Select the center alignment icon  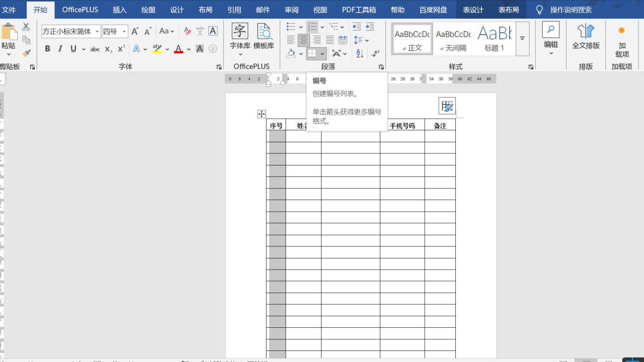(x=303, y=40)
